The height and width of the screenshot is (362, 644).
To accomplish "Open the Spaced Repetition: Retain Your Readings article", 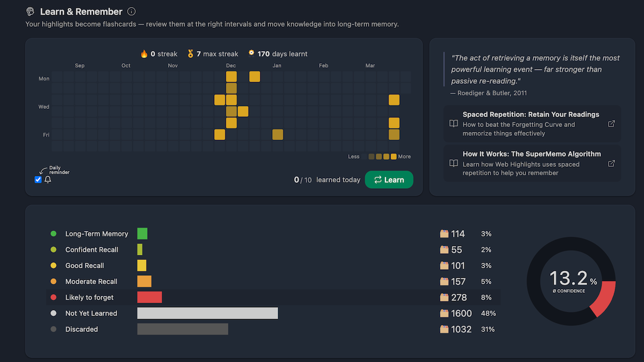I will point(530,114).
